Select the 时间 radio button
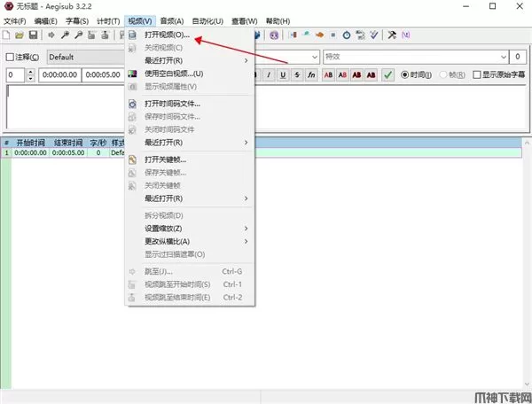The image size is (532, 404). [405, 75]
